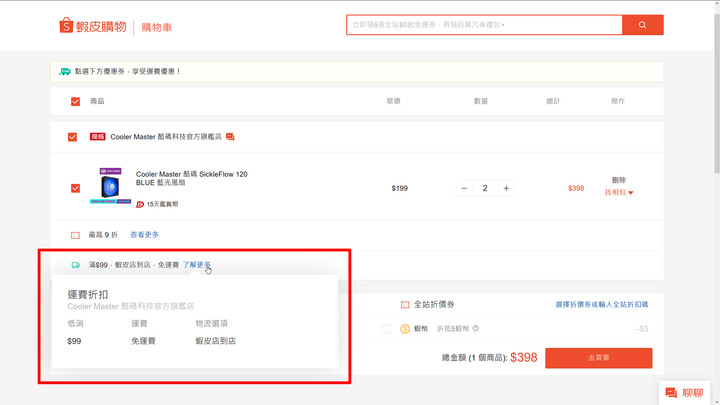This screenshot has width=720, height=405.
Task: Expand the 找相似 dropdown
Action: click(619, 192)
